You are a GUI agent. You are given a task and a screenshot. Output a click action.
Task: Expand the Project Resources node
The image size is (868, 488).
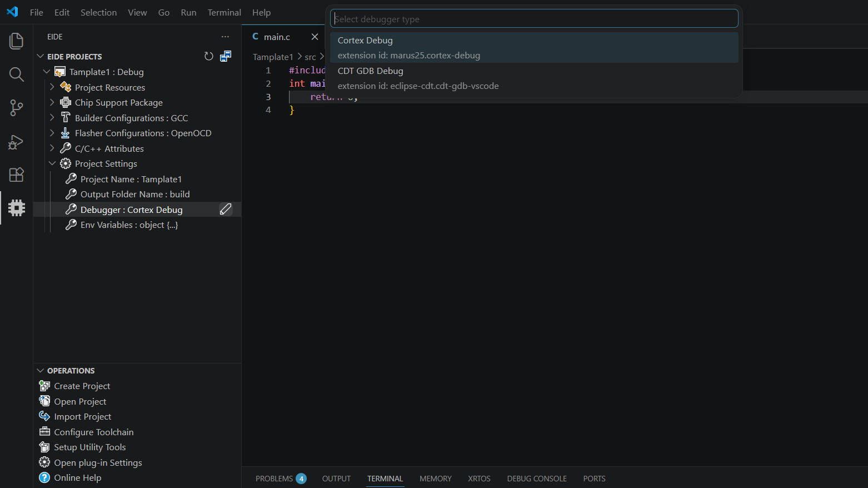click(52, 87)
